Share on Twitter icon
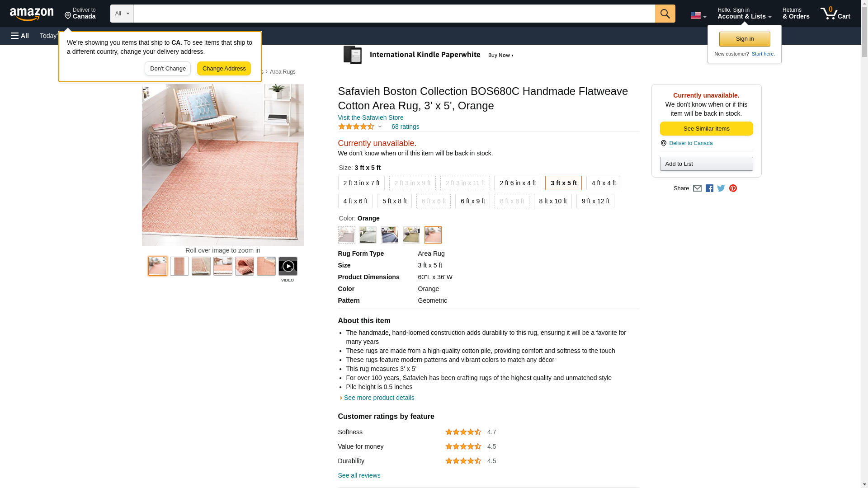The image size is (868, 488). pos(721,188)
